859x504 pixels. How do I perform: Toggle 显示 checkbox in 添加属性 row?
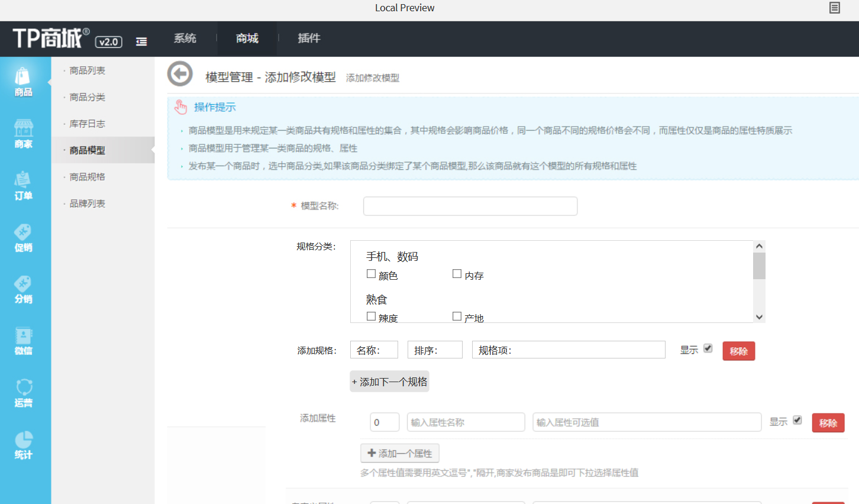(x=797, y=420)
